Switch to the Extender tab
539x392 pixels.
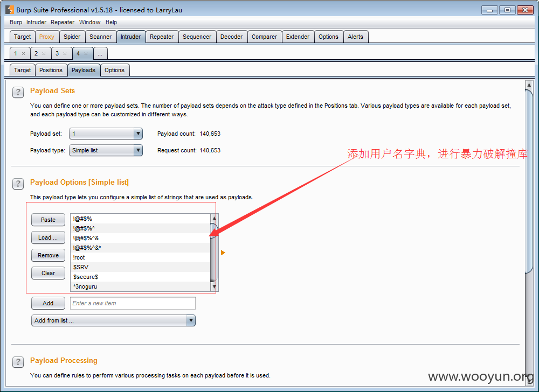(x=298, y=37)
